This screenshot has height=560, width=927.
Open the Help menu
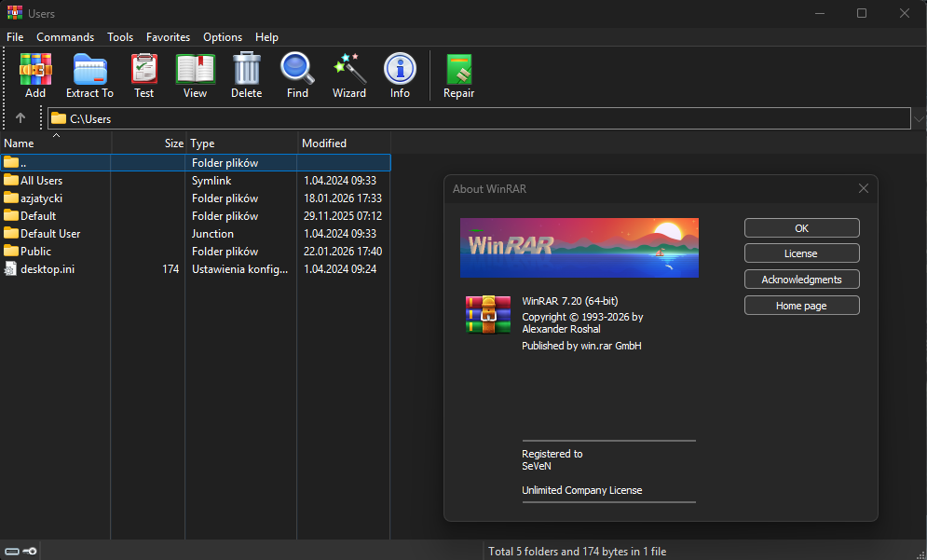(266, 36)
